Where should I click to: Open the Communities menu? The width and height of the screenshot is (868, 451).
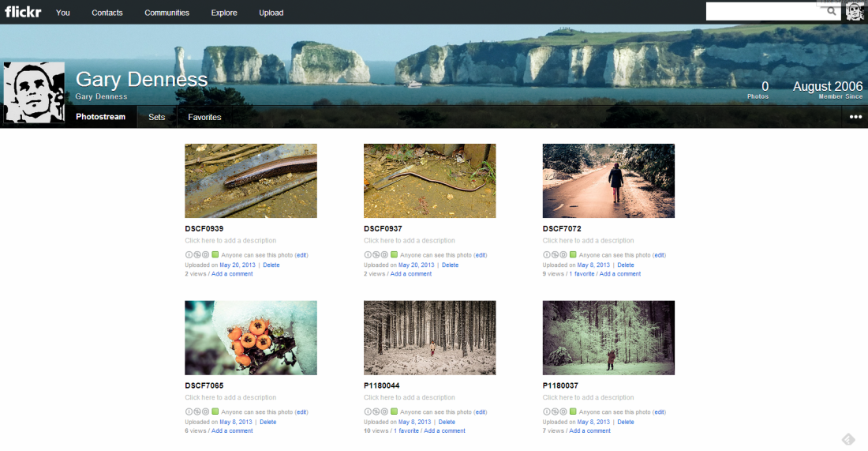[166, 12]
